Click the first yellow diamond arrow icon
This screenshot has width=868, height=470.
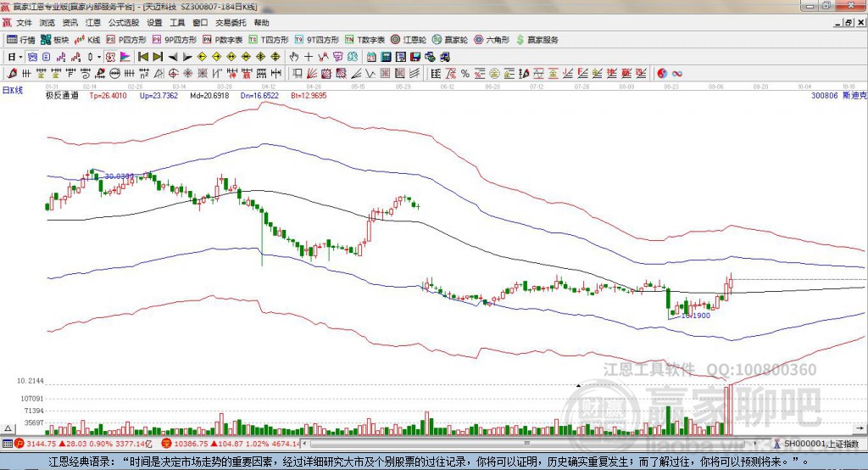202,57
